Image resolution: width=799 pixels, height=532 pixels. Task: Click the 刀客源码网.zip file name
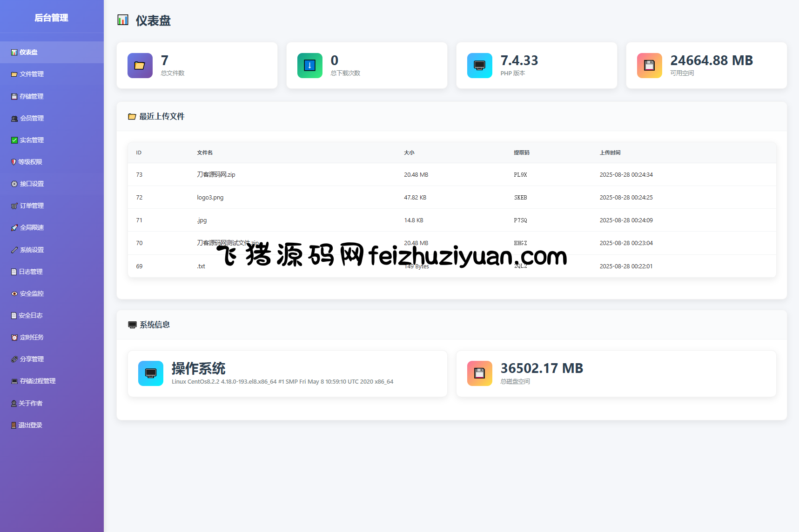click(x=216, y=175)
